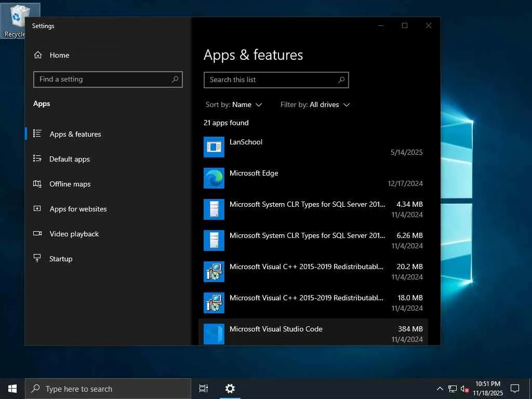Click the Microsoft Edge app icon
This screenshot has height=399, width=532.
[x=214, y=178]
